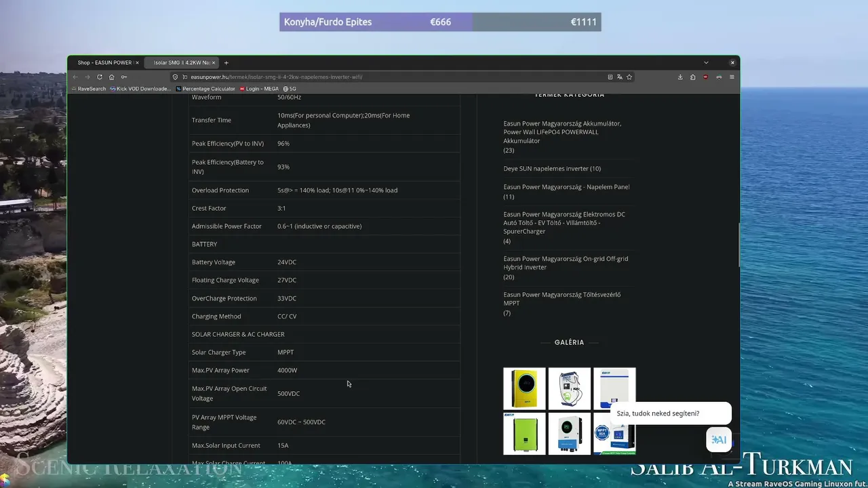Open the EV charging station gallery thumbnail
The width and height of the screenshot is (868, 488).
[570, 388]
